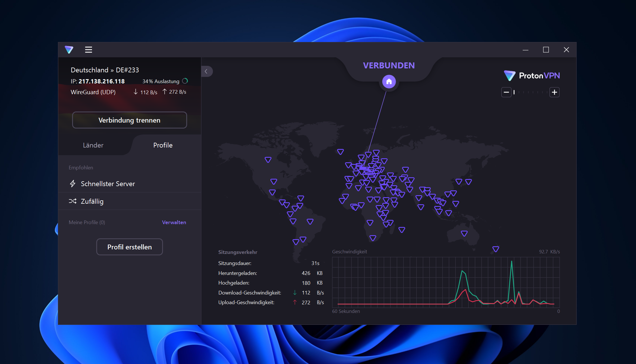
Task: Click the VERBUNDEN status label
Action: 389,66
